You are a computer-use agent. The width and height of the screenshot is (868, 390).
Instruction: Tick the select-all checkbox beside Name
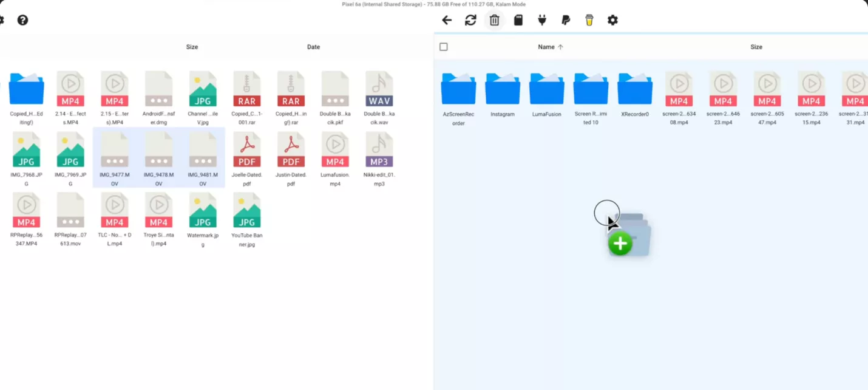444,47
